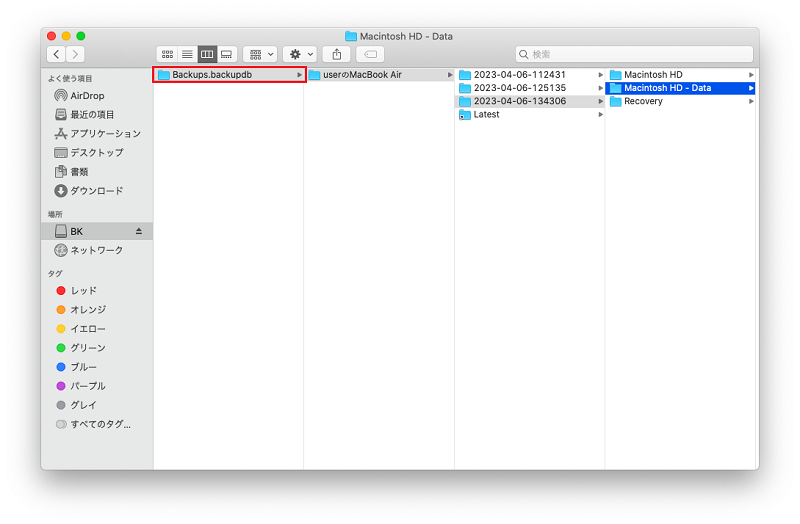Image resolution: width=800 pixels, height=524 pixels.
Task: Select the グレイ tag
Action: click(x=97, y=405)
